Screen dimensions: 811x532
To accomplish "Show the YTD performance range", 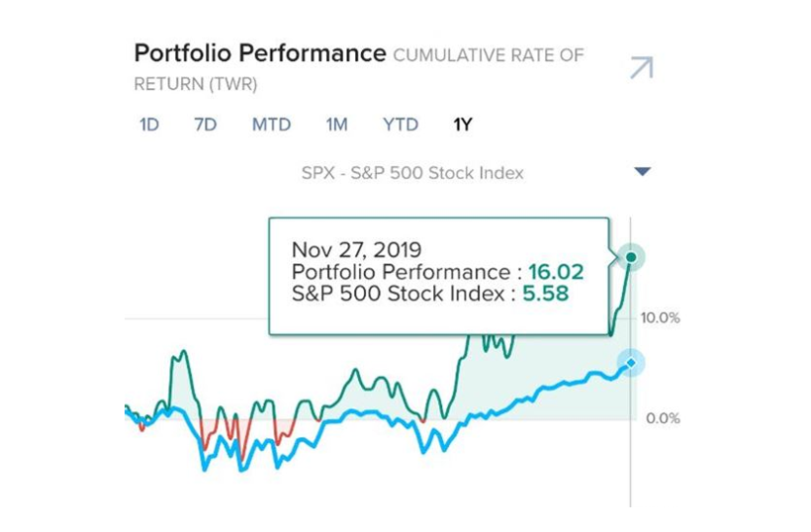I will click(401, 125).
